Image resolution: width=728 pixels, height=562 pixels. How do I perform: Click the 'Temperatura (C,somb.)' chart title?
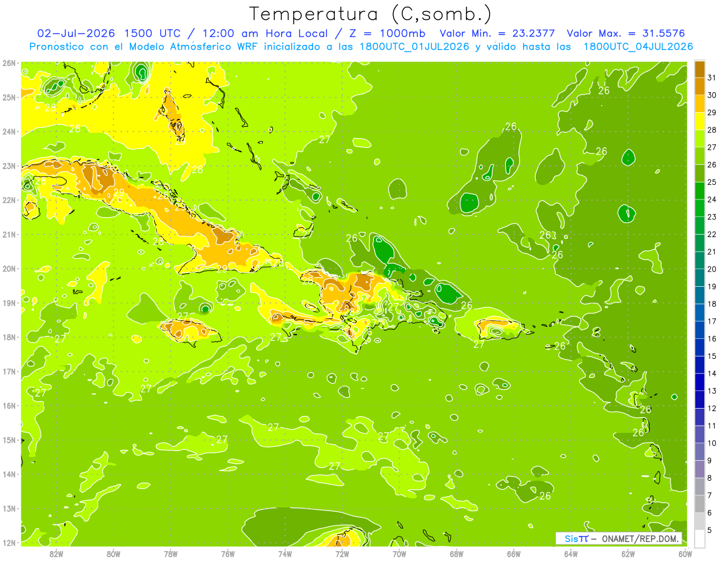(371, 14)
